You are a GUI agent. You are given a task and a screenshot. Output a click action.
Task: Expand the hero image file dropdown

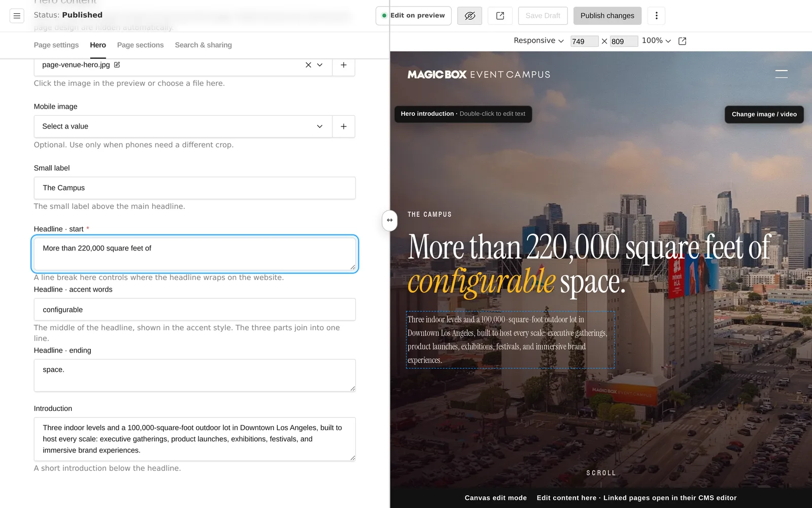[320, 65]
